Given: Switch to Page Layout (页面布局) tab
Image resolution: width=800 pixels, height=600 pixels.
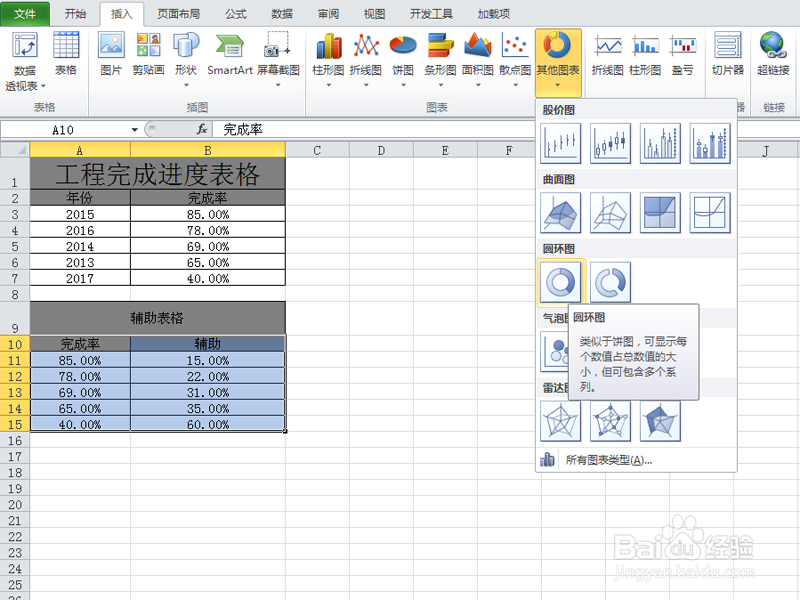Looking at the screenshot, I should click(178, 14).
